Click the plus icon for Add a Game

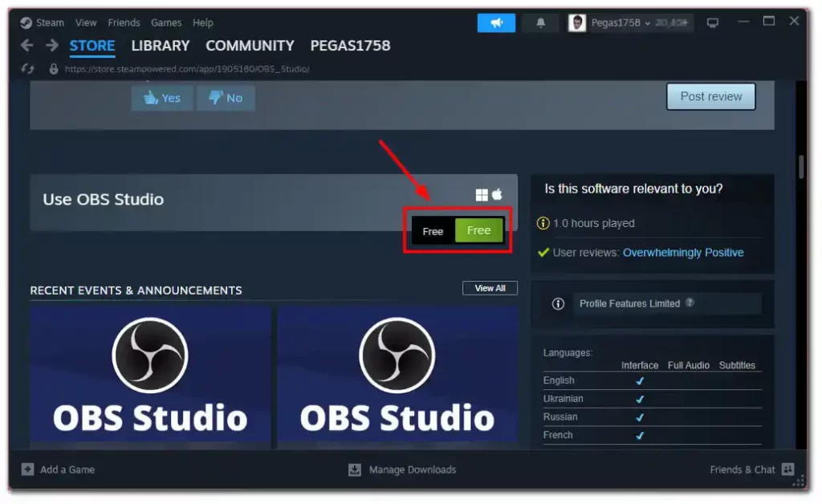pyautogui.click(x=27, y=469)
